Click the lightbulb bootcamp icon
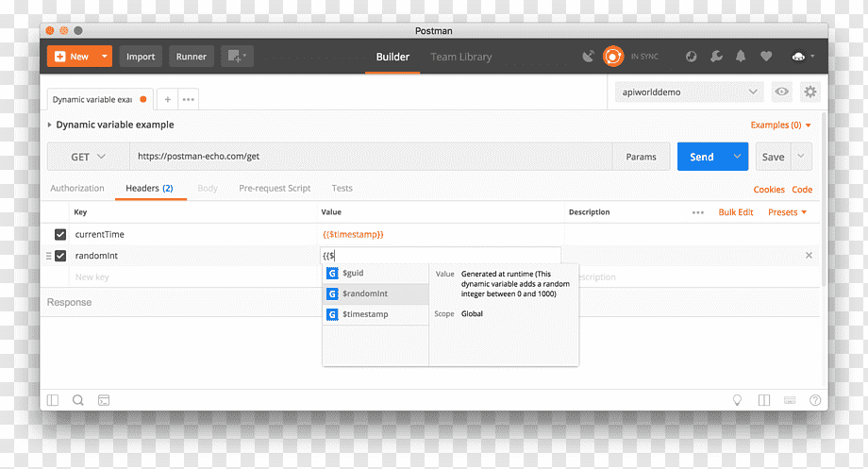This screenshot has width=868, height=469. (738, 400)
